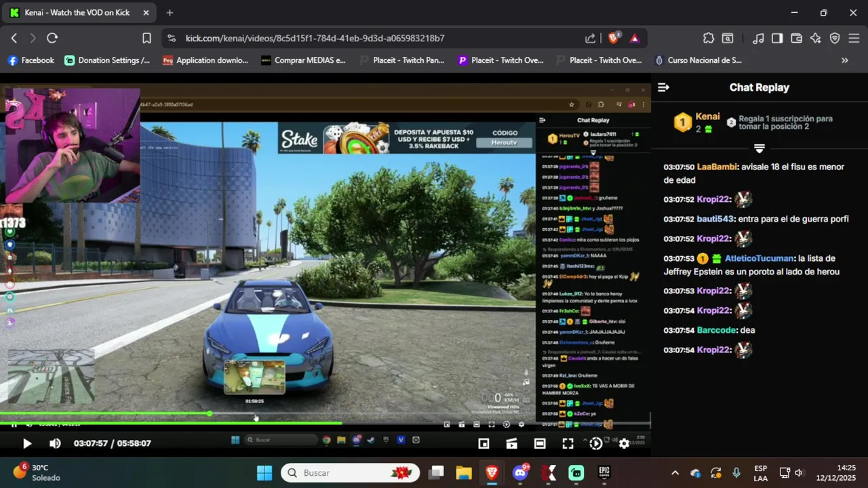Click username LaaBambi in chat
Image resolution: width=868 pixels, height=488 pixels.
point(717,167)
